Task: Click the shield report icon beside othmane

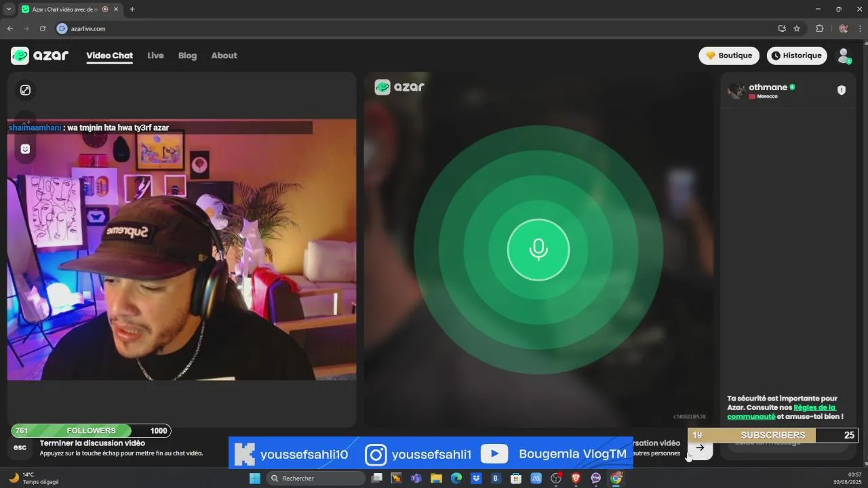Action: click(x=842, y=90)
